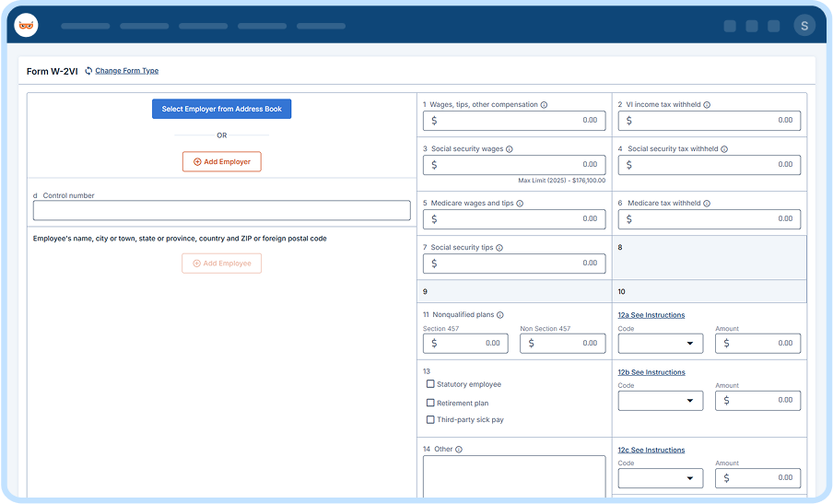Click the 12c Amount field

[757, 478]
